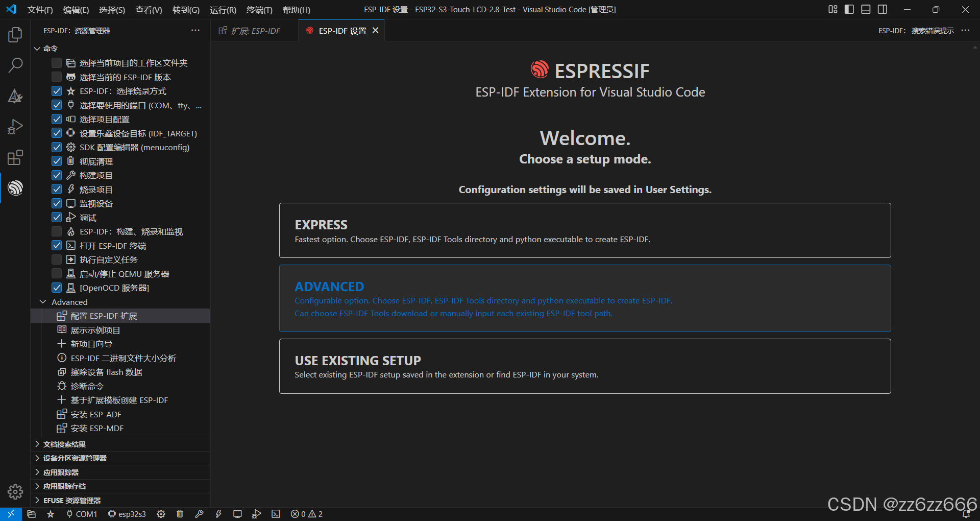Choose ADVANCED setup mode
The width and height of the screenshot is (980, 521).
click(x=585, y=298)
